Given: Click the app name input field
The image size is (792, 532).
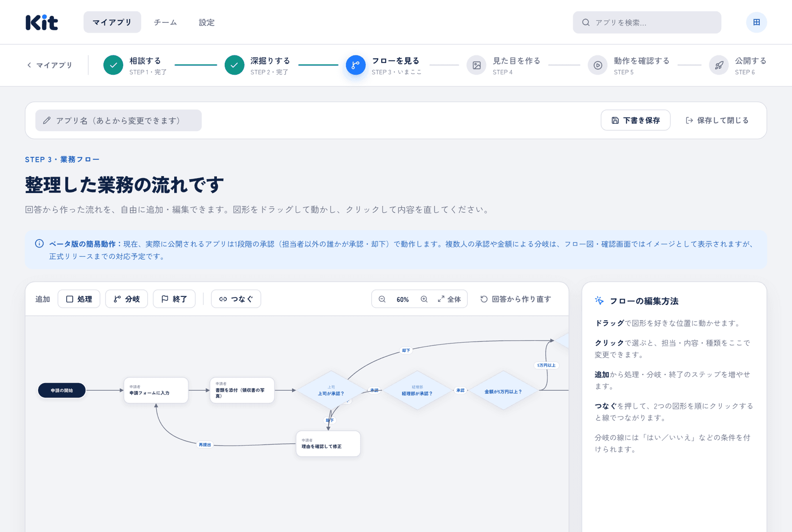Looking at the screenshot, I should [118, 120].
